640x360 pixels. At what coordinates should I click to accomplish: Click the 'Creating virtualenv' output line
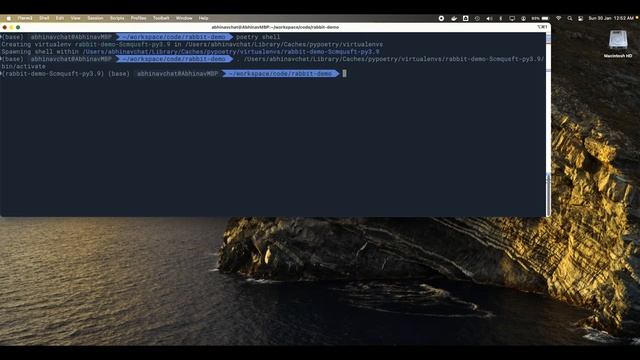(x=192, y=44)
